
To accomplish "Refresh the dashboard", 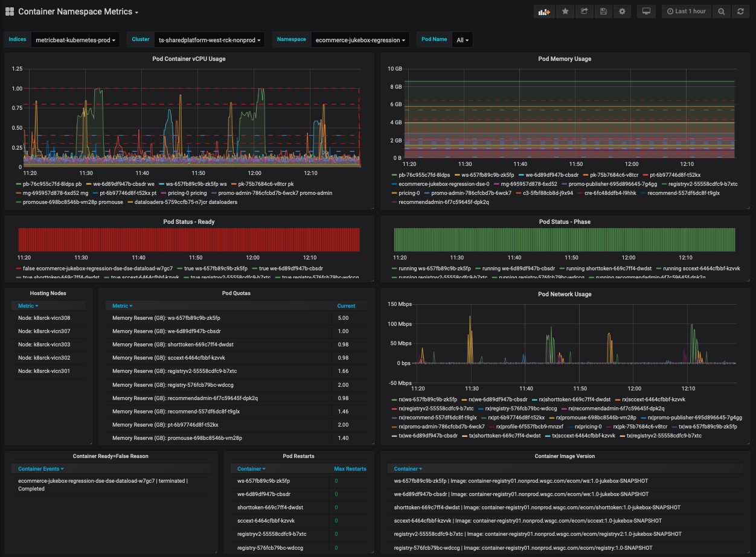I will click(740, 11).
